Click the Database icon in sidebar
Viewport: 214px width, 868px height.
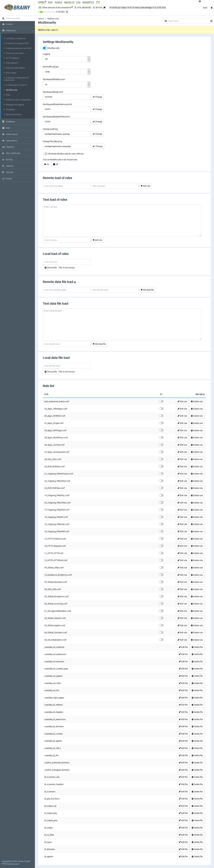tap(3, 122)
